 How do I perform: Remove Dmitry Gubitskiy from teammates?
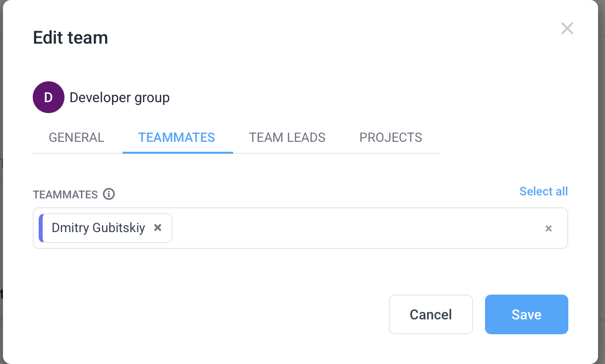[158, 228]
